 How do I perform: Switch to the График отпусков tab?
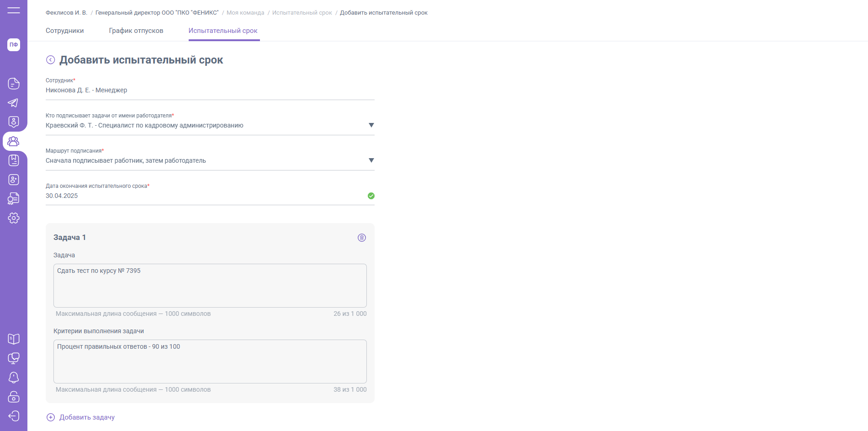[x=136, y=31]
